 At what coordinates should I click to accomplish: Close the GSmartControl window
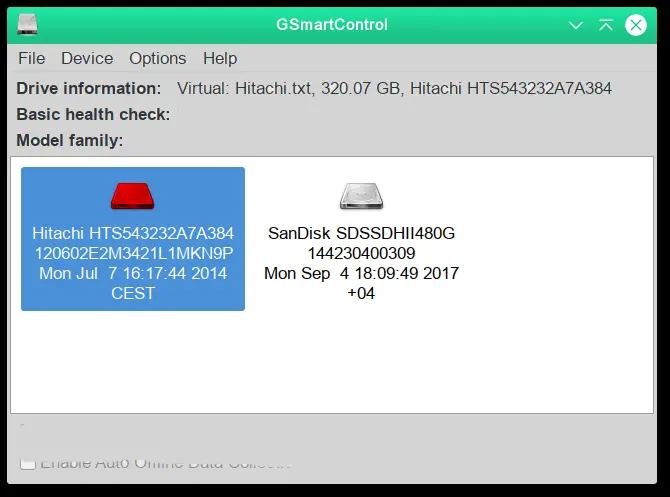coord(636,25)
